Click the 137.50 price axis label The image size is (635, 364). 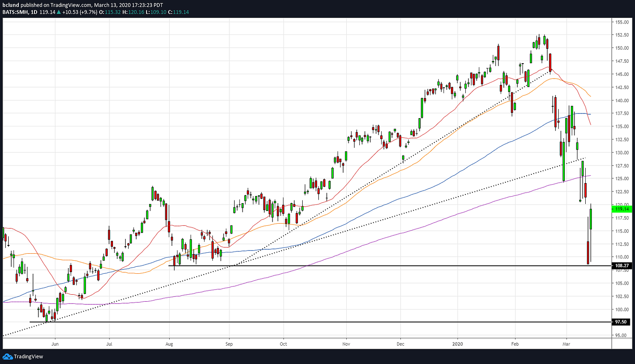tap(622, 113)
